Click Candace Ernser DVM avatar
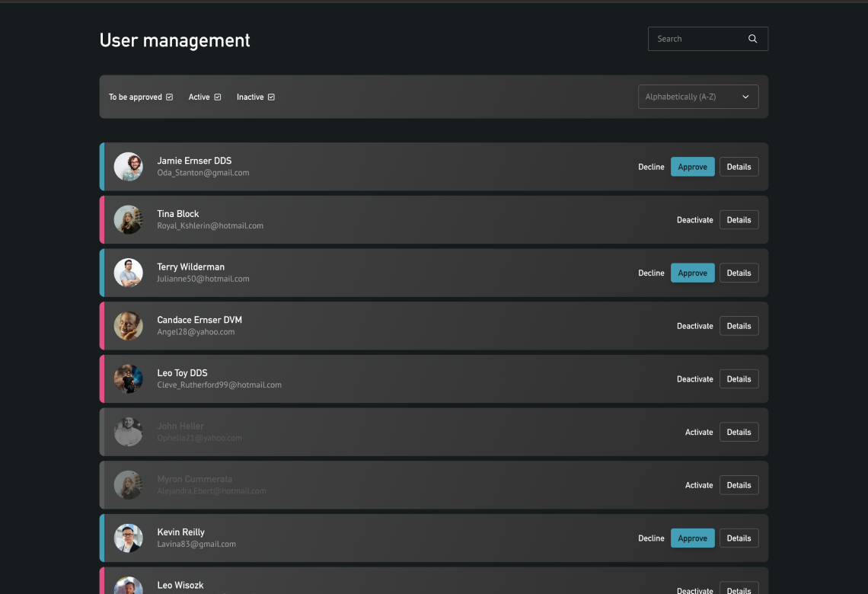Viewport: 868px width, 594px height. click(129, 326)
